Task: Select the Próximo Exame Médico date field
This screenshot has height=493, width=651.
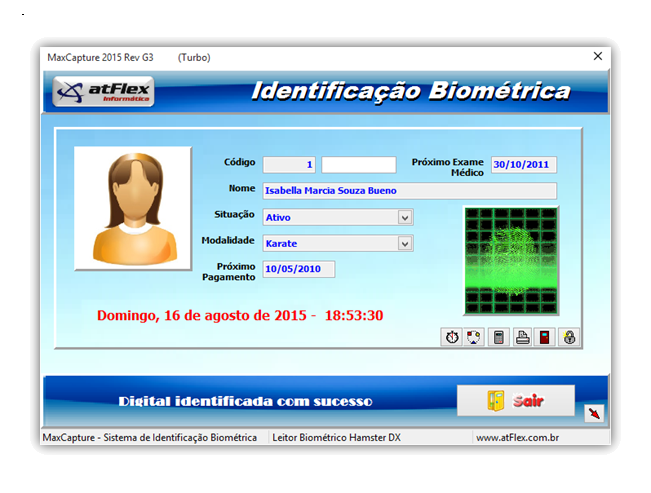Action: tap(523, 165)
